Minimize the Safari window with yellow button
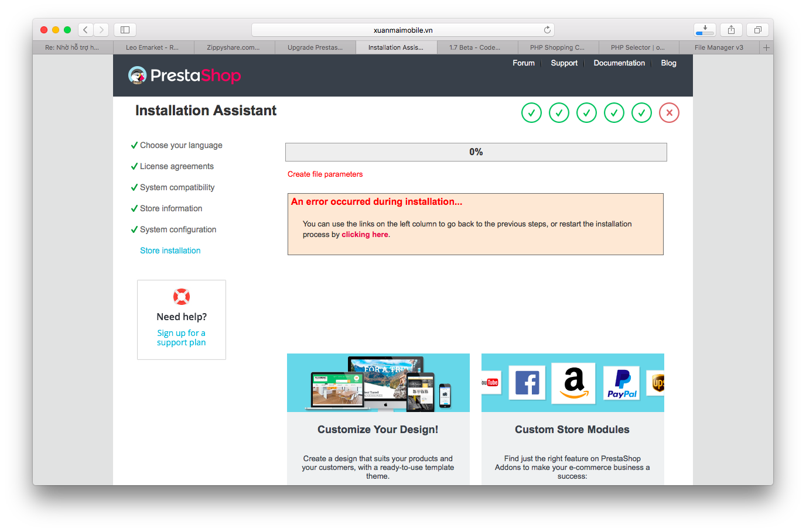 click(56, 30)
